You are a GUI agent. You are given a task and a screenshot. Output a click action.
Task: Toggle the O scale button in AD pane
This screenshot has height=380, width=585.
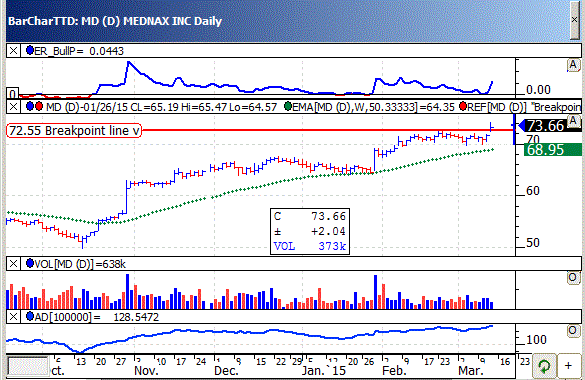tap(573, 331)
